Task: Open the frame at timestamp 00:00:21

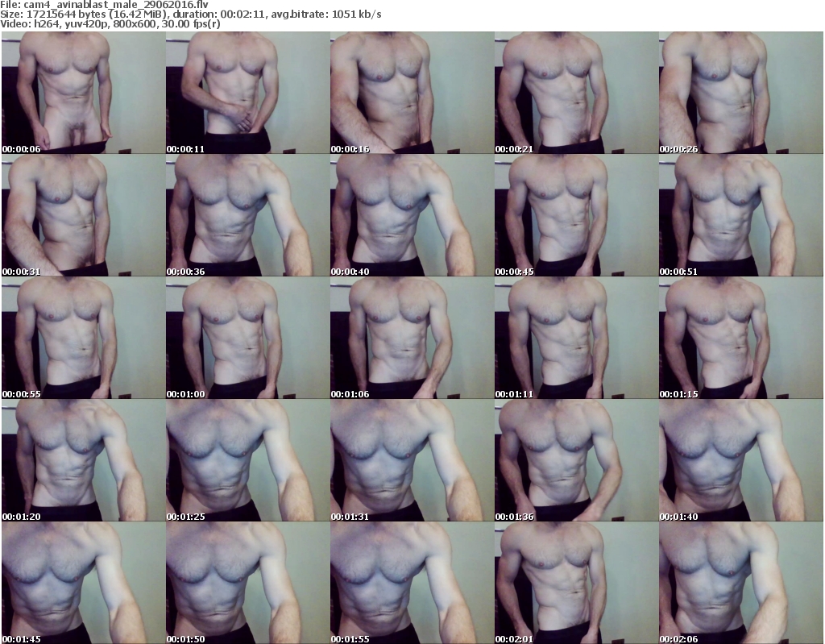Action: pyautogui.click(x=577, y=93)
